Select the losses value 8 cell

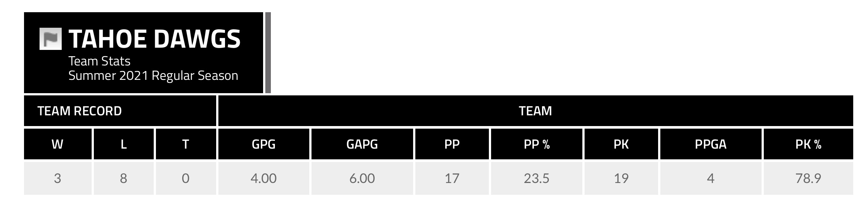[x=123, y=178]
